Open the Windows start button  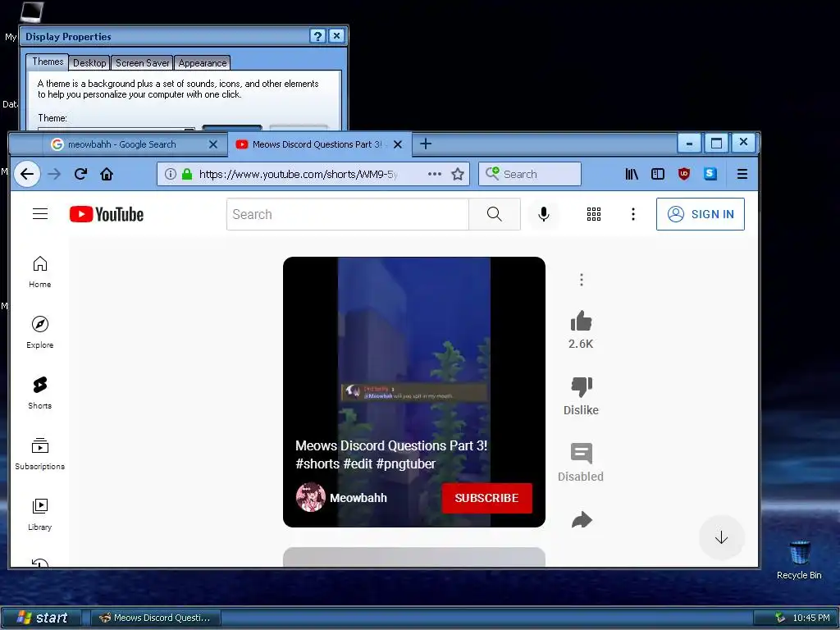coord(42,618)
